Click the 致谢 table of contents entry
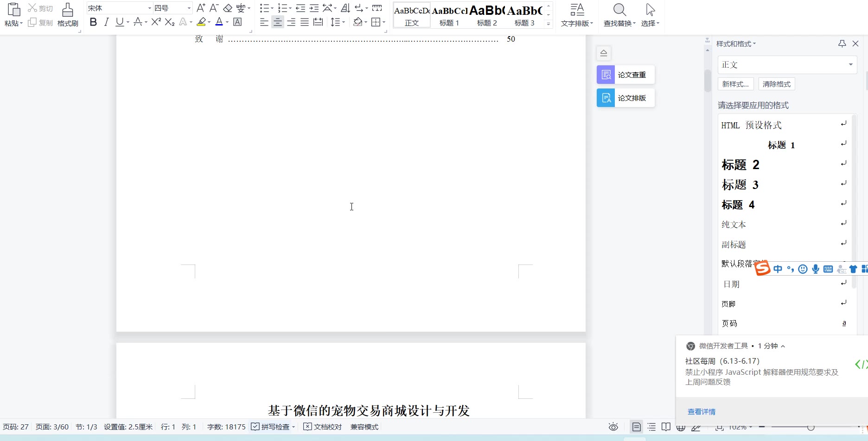Viewport: 868px width, 441px height. pos(355,39)
